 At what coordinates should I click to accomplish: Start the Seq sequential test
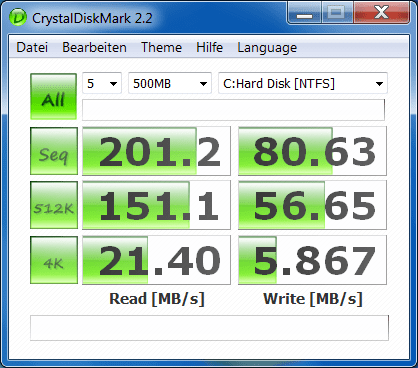pyautogui.click(x=54, y=151)
